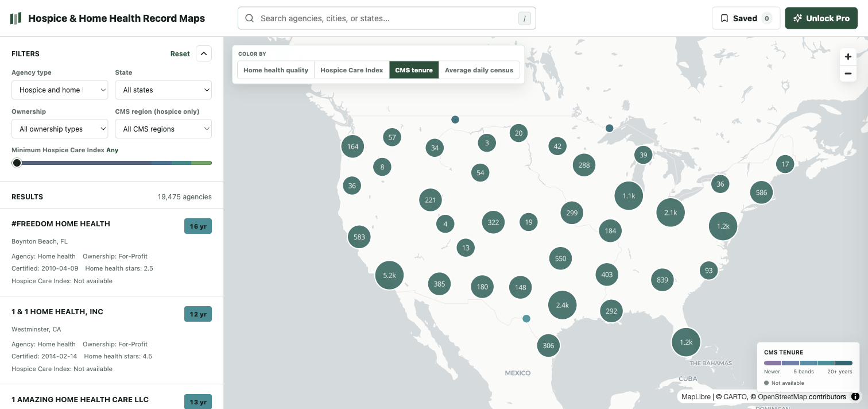Click the search agencies input field

[387, 18]
